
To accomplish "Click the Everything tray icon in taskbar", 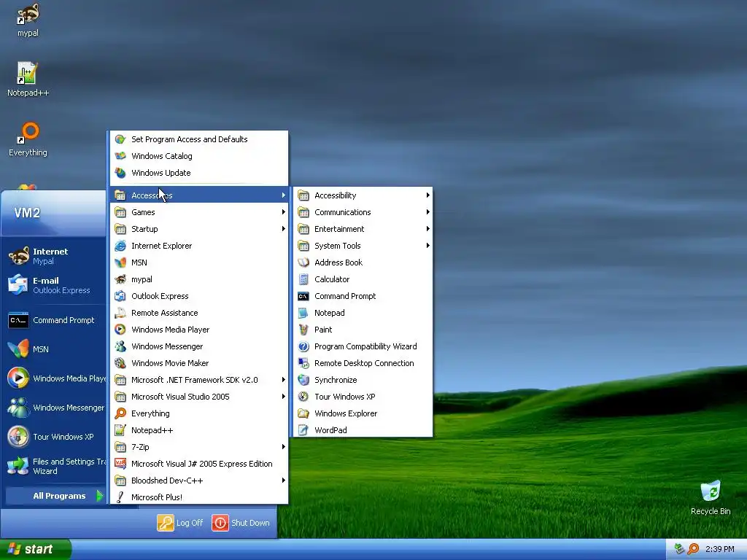I will tap(693, 549).
